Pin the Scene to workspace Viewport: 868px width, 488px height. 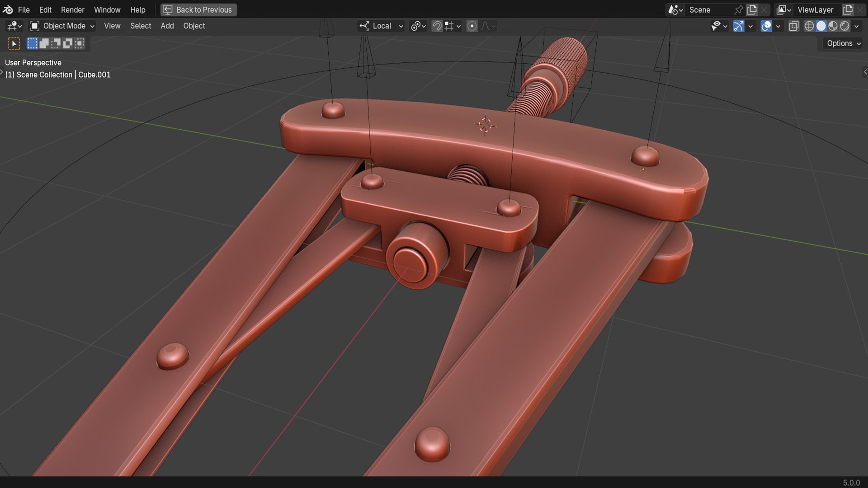point(739,10)
